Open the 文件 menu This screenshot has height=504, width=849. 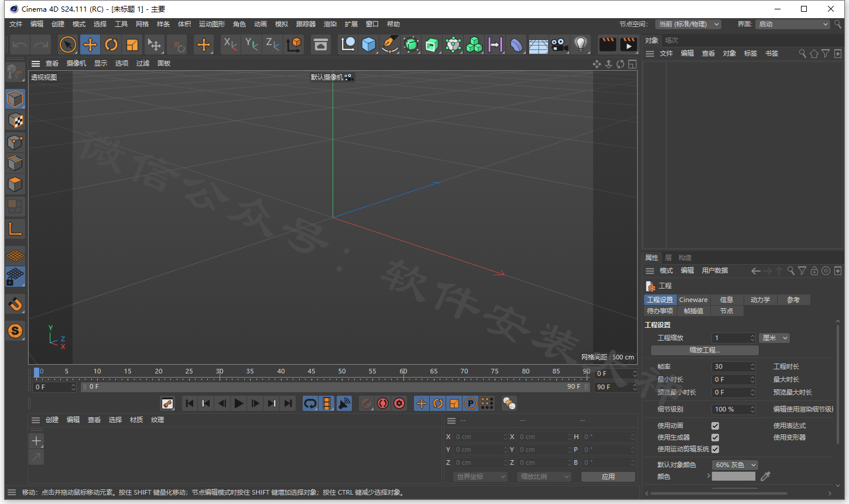click(16, 24)
